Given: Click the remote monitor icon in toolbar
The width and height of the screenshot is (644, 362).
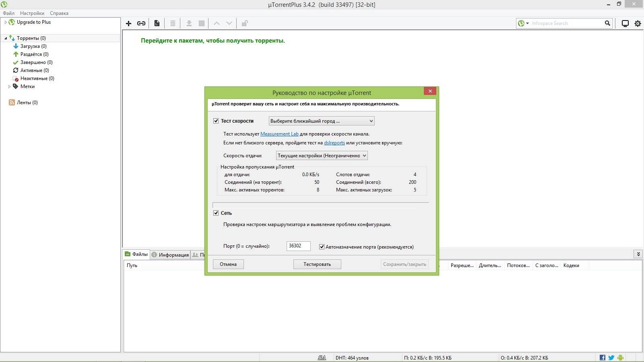Looking at the screenshot, I should 625,23.
